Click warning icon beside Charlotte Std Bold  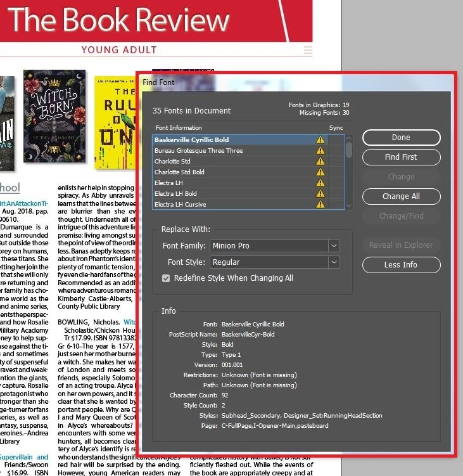coord(320,172)
